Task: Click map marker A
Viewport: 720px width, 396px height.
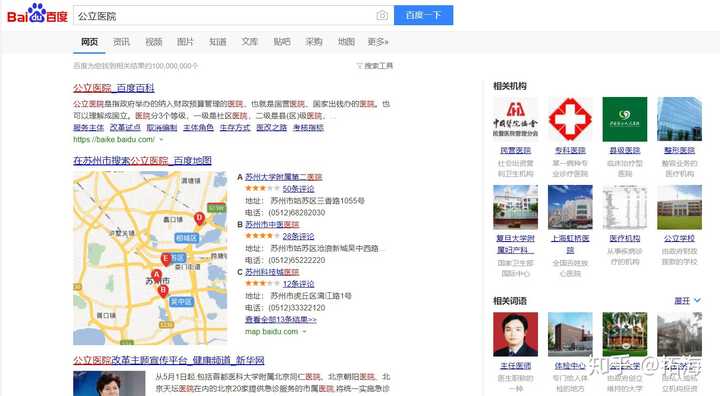Action: click(157, 276)
